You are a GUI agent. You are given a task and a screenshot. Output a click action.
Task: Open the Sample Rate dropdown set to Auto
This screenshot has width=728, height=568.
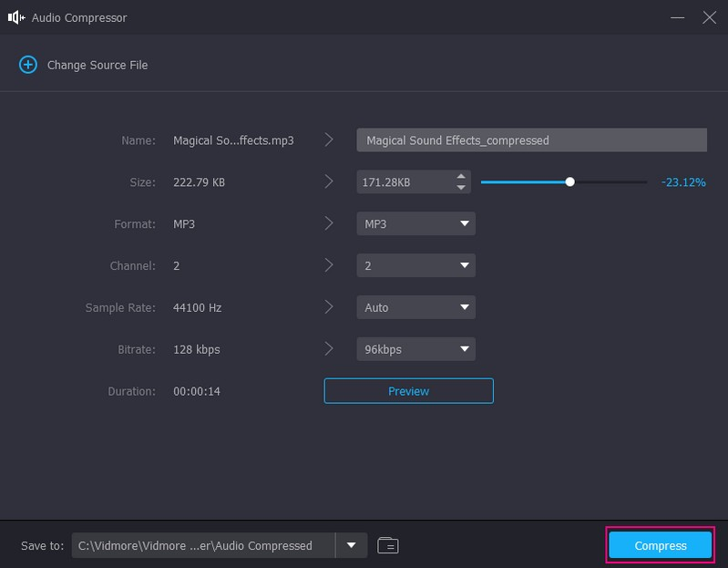[416, 307]
